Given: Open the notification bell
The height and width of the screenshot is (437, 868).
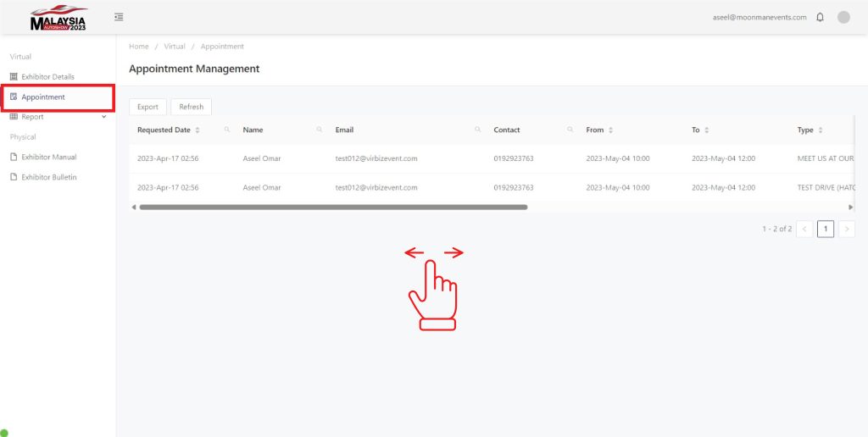Looking at the screenshot, I should click(x=820, y=17).
